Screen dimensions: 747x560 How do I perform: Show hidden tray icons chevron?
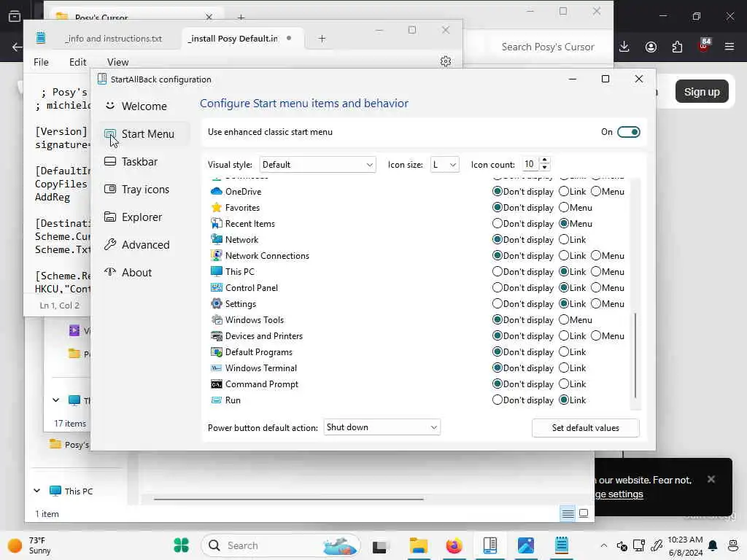point(603,545)
